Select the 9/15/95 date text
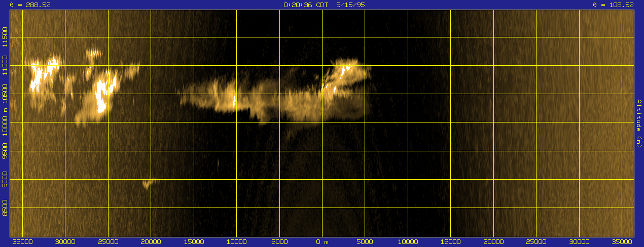 [350, 5]
